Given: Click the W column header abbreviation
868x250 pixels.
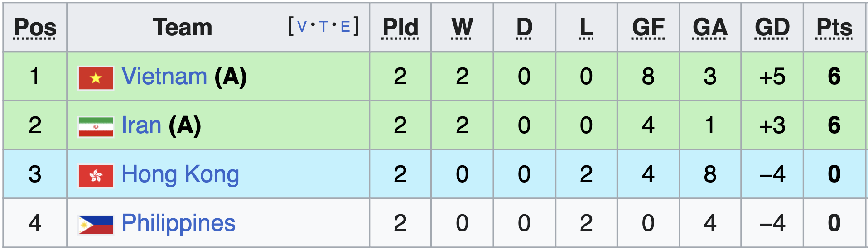Looking at the screenshot, I should tap(462, 27).
